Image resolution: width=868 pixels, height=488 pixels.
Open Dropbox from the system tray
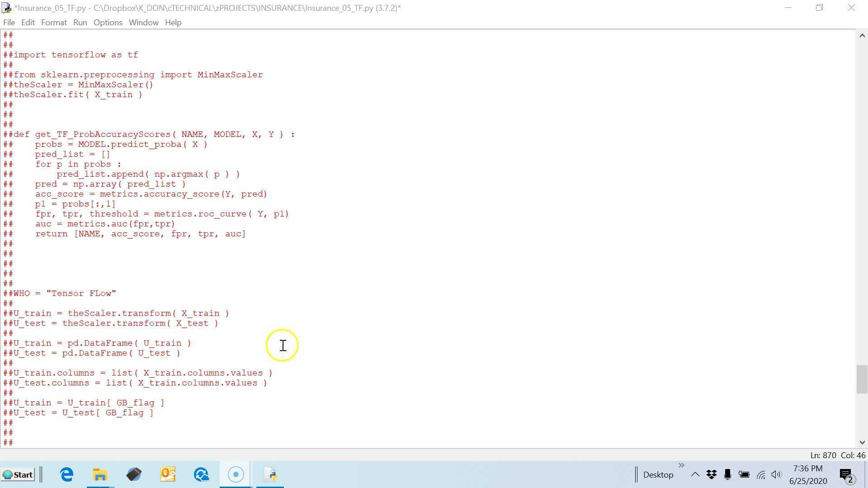coord(711,474)
